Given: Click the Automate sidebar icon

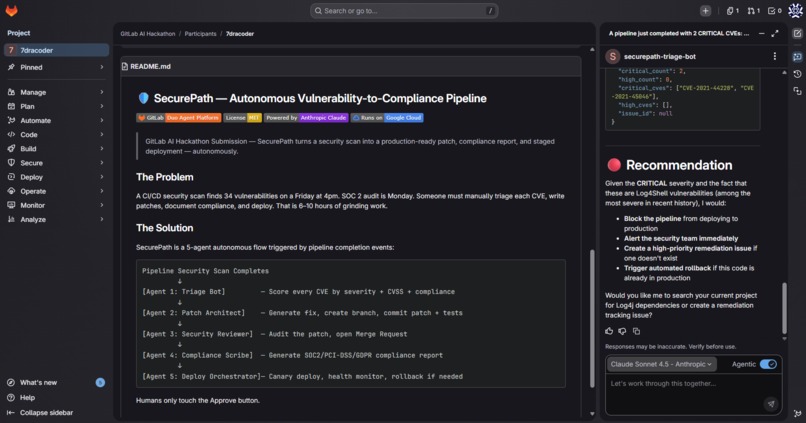Looking at the screenshot, I should point(11,120).
